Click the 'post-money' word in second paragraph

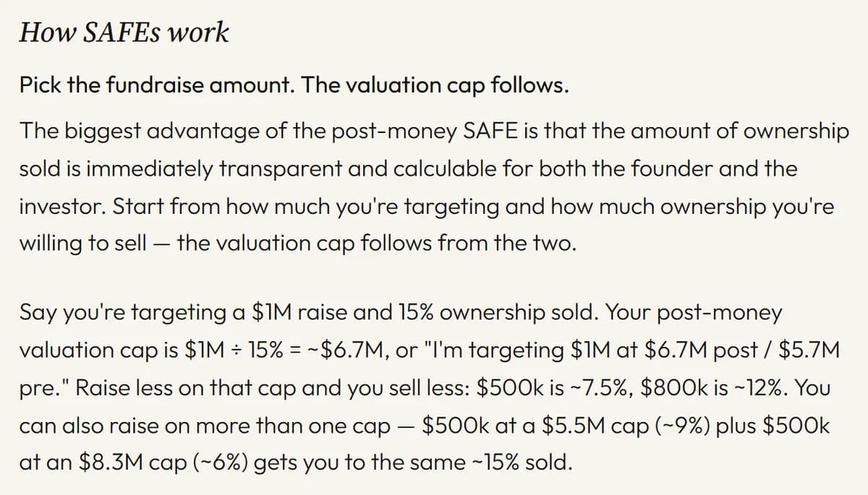(x=728, y=314)
